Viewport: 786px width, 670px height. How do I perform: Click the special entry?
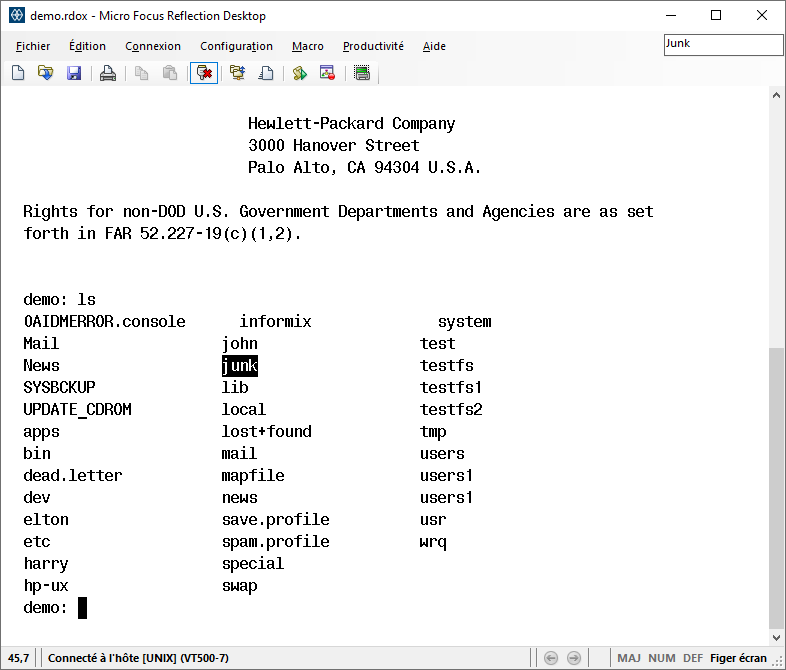pyautogui.click(x=253, y=564)
